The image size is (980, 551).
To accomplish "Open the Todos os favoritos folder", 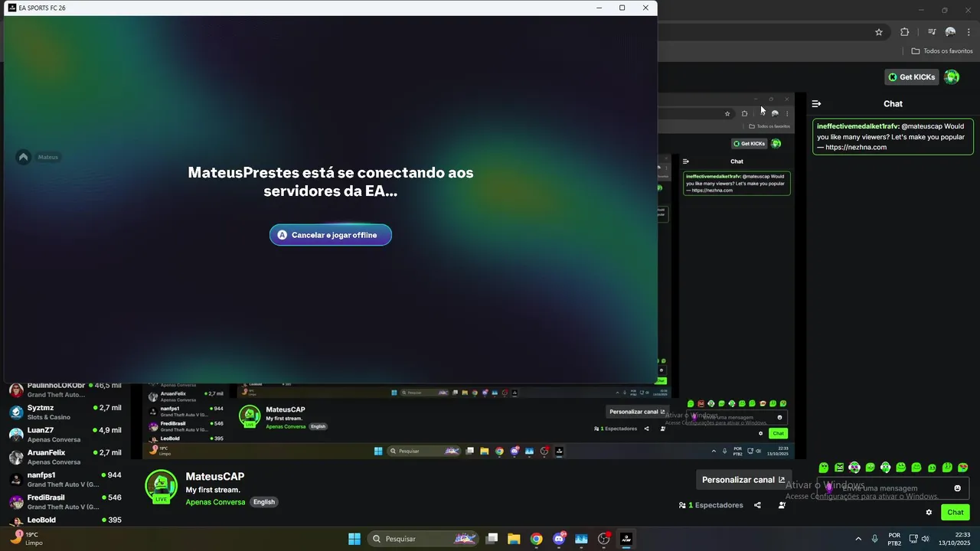I will [942, 51].
